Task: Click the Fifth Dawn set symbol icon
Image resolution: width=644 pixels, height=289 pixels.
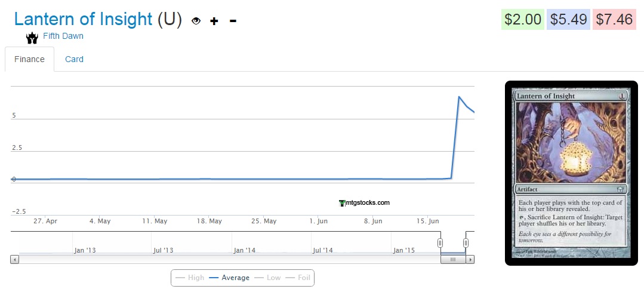Action: coord(32,38)
